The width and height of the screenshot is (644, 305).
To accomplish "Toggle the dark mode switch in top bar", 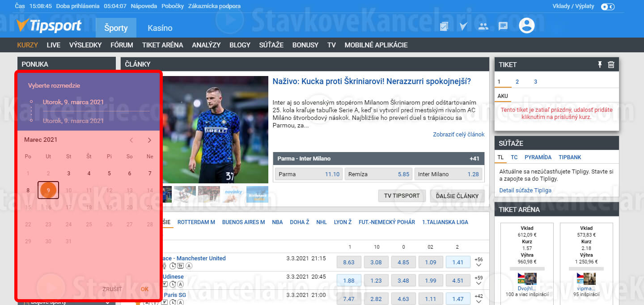I will click(x=608, y=6).
